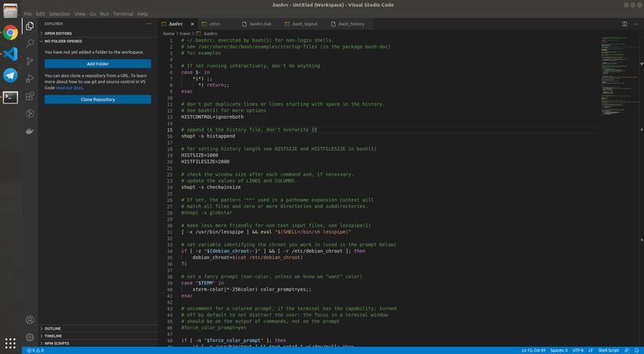The height and width of the screenshot is (354, 644).
Task: Open the Extensions view
Action: coord(30,96)
